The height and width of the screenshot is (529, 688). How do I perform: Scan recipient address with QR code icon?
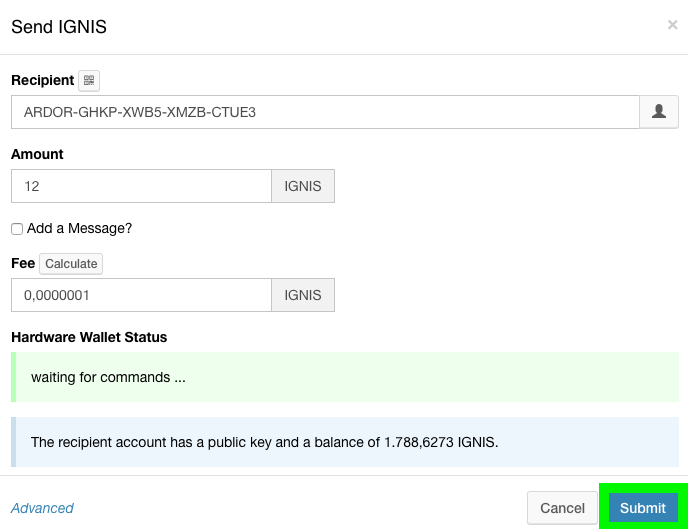89,81
